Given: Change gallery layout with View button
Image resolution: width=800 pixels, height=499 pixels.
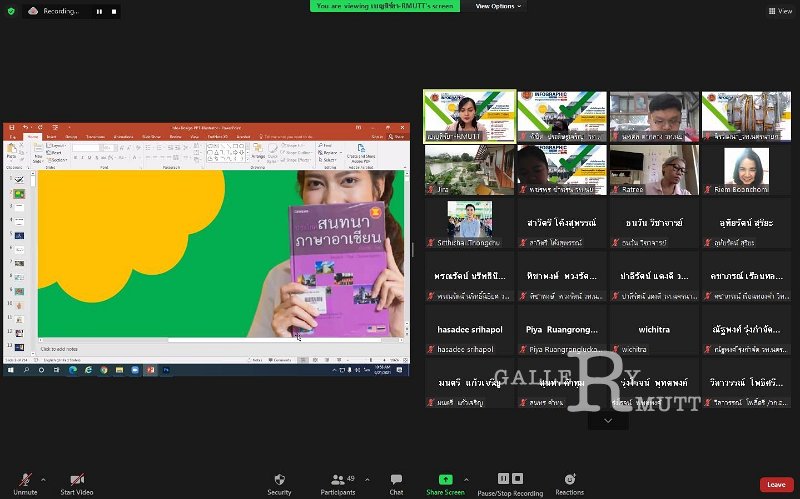Looking at the screenshot, I should [x=780, y=11].
